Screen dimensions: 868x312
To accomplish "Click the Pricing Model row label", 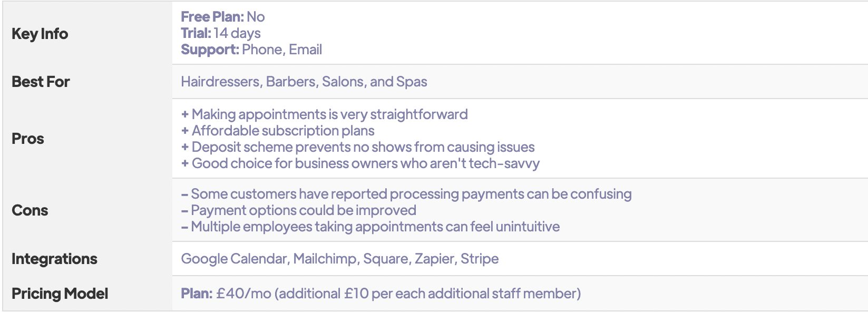I will [x=60, y=294].
